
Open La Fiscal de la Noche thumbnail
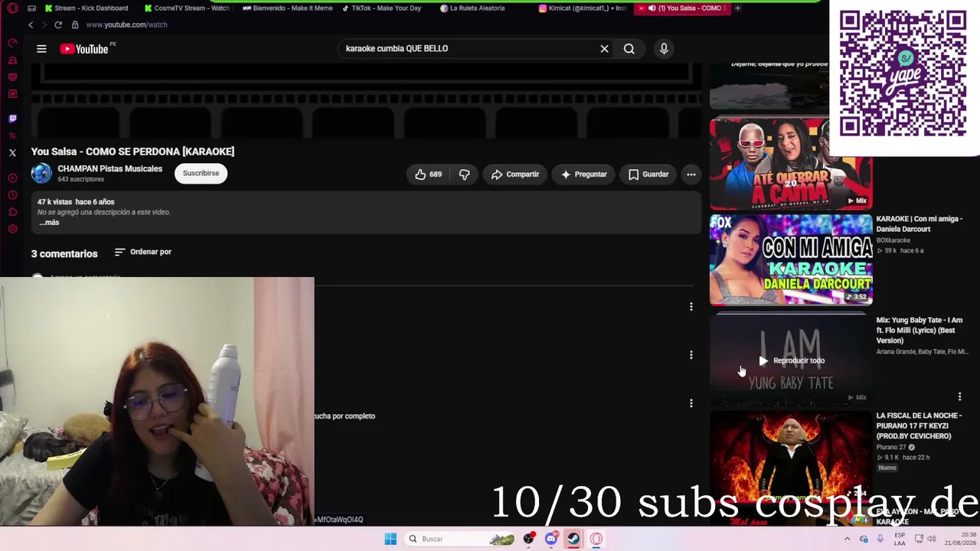(x=790, y=458)
